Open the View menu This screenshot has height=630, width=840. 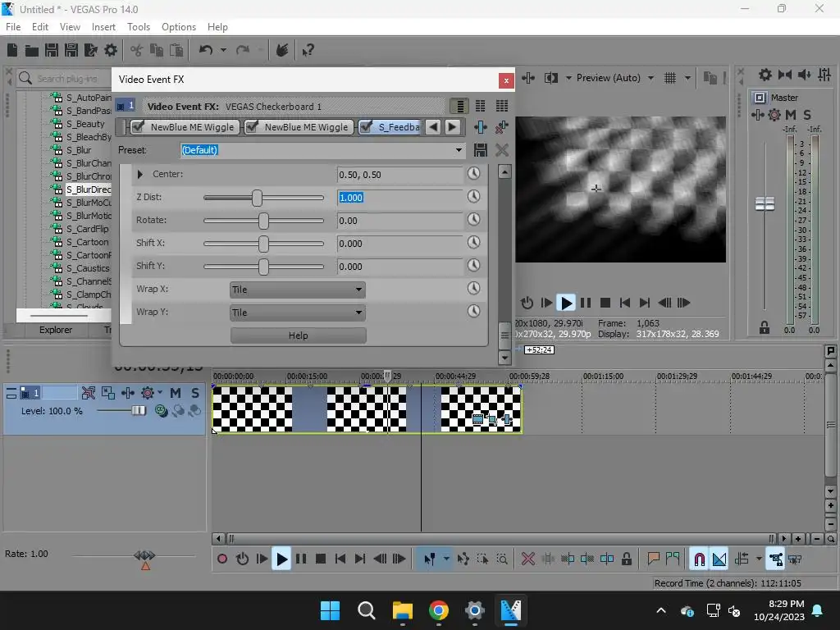click(x=70, y=27)
